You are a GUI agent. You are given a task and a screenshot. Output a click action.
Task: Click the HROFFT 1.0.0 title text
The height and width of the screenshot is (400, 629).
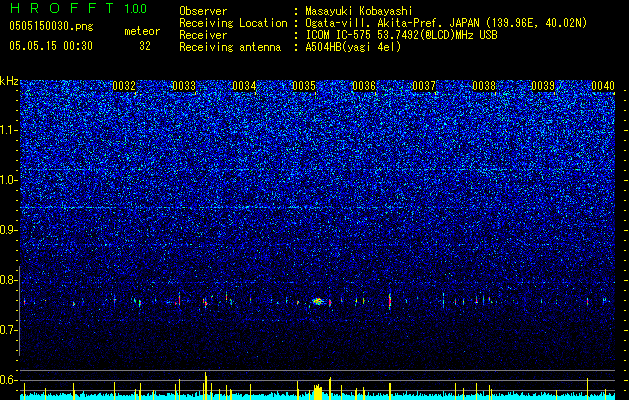tap(78, 8)
